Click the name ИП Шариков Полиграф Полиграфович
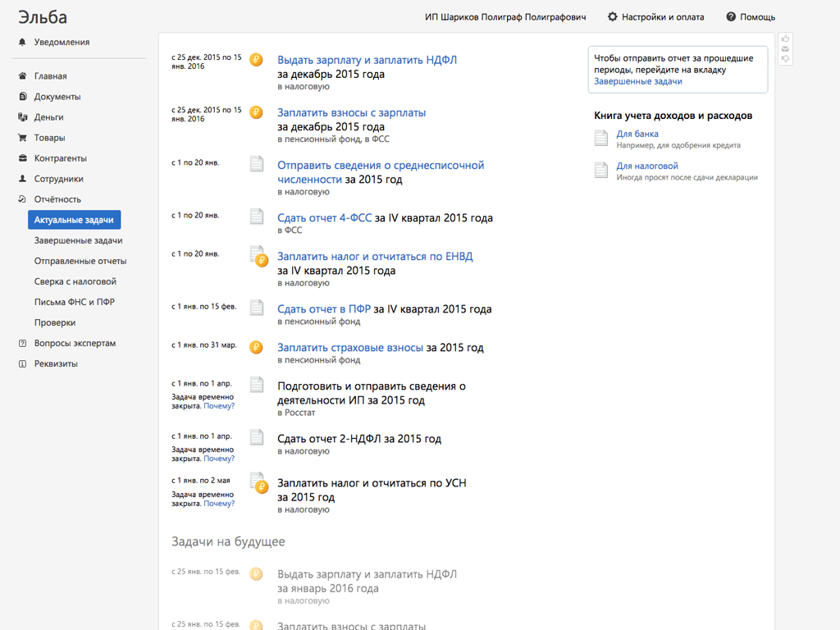 [505, 17]
